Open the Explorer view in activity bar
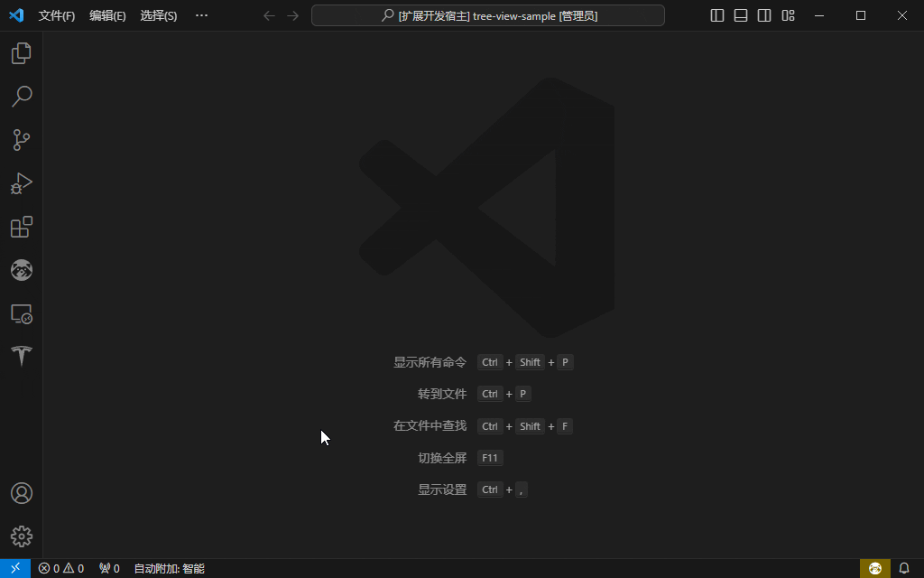Image resolution: width=924 pixels, height=578 pixels. tap(22, 53)
